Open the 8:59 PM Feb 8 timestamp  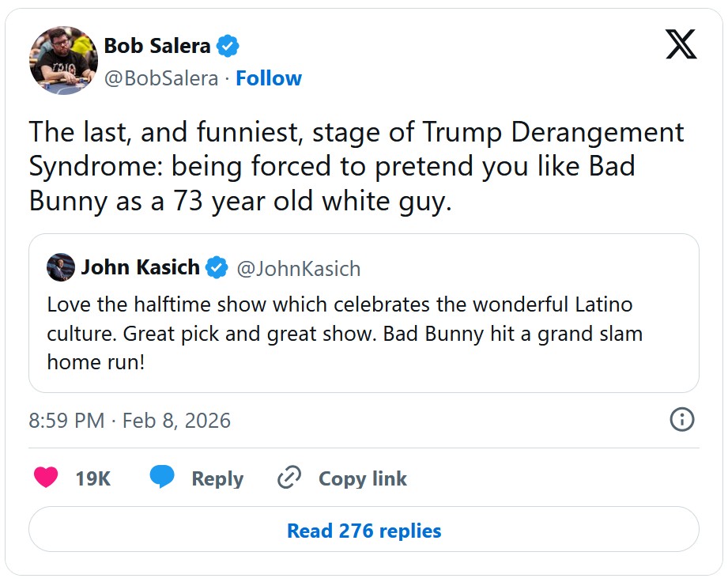pos(130,420)
